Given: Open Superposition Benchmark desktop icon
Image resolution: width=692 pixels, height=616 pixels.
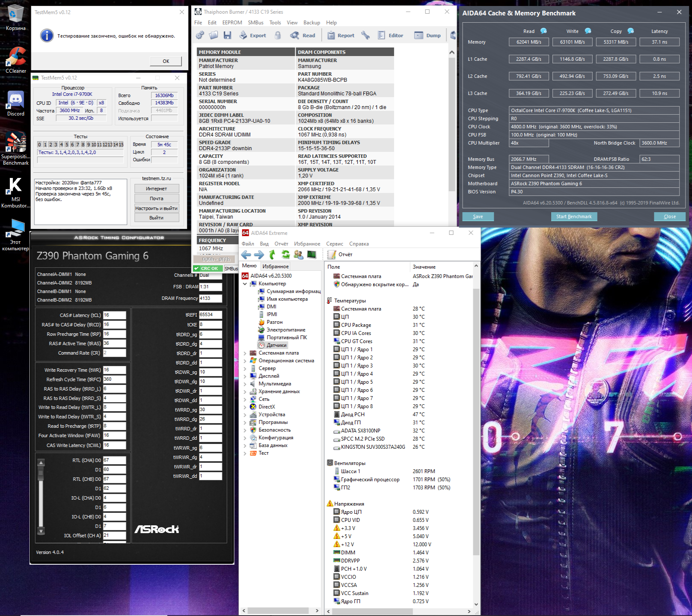Looking at the screenshot, I should [x=15, y=148].
